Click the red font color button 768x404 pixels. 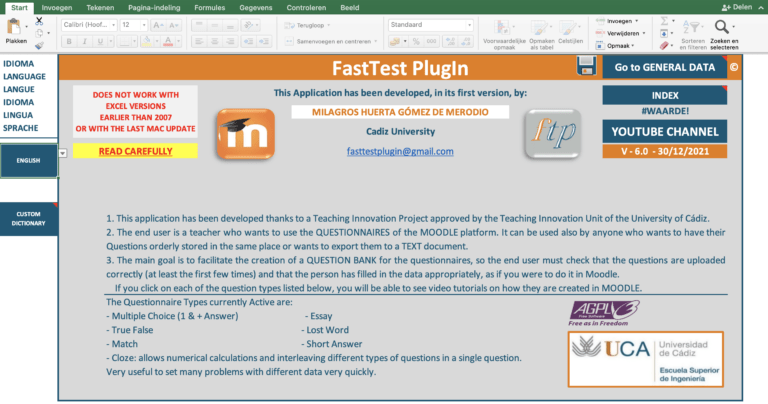[x=168, y=42]
